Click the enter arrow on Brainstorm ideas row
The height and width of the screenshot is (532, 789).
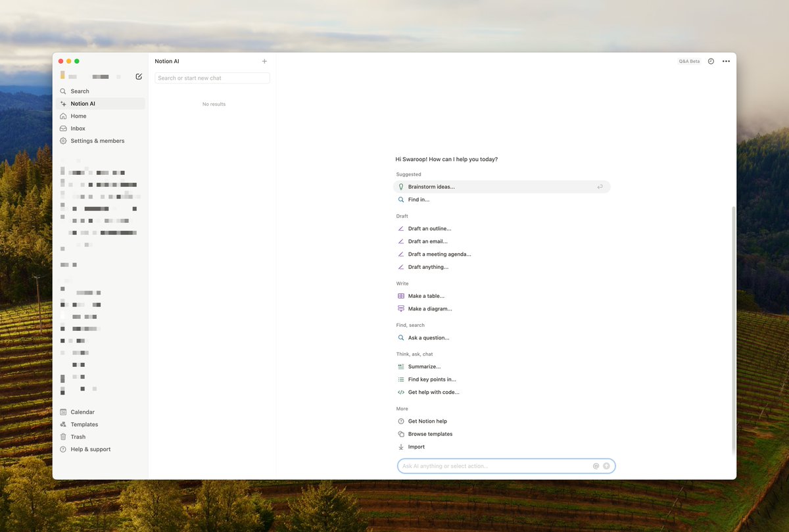[600, 187]
